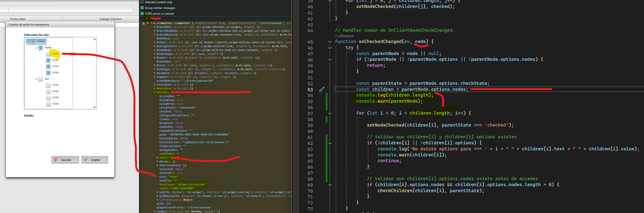This screenshot has width=644, height=213.
Task: Collapse the Norte tree node arrow
Action: [37, 48]
